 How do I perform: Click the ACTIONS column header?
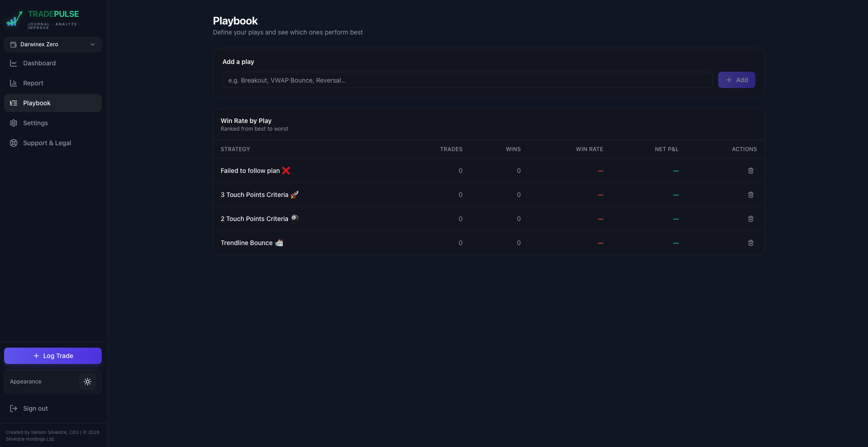[744, 149]
